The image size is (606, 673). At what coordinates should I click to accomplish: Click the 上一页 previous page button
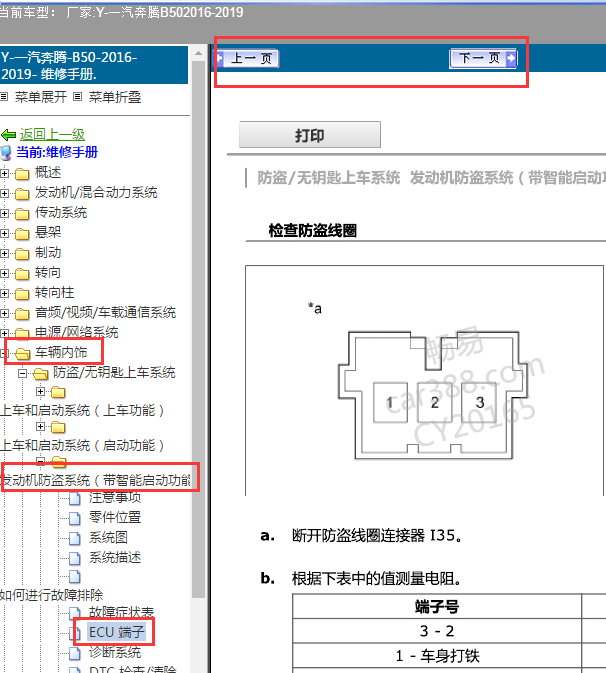(247, 58)
